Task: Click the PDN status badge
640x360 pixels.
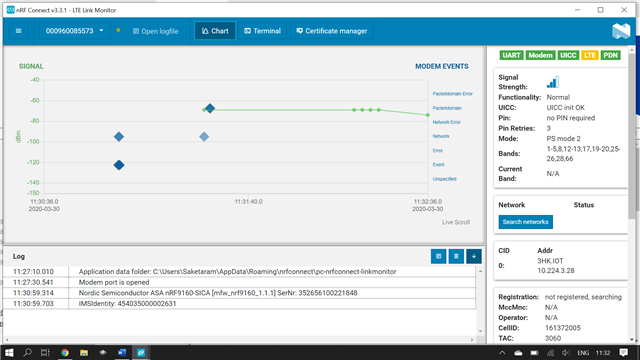Action: point(611,56)
